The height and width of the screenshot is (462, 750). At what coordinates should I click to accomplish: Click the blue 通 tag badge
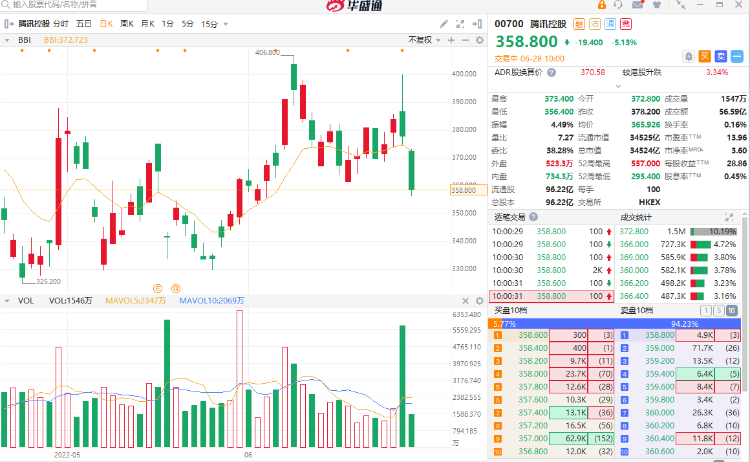pyautogui.click(x=610, y=24)
